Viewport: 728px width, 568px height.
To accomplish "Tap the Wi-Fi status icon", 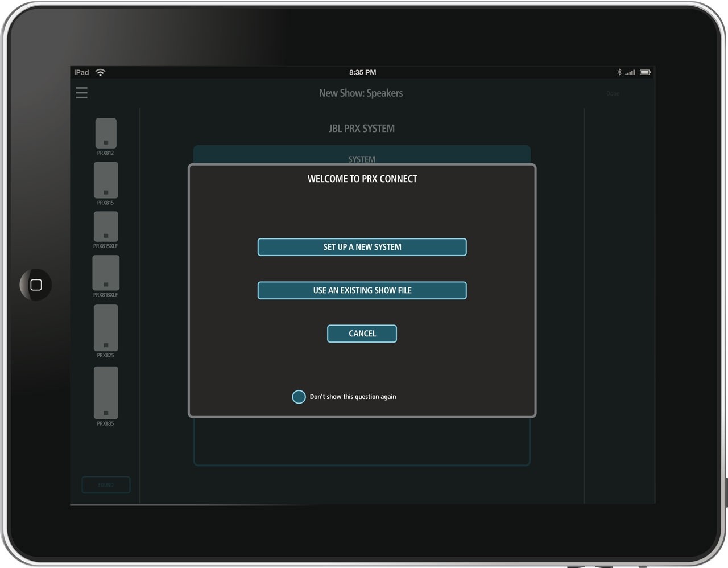I will [x=100, y=72].
